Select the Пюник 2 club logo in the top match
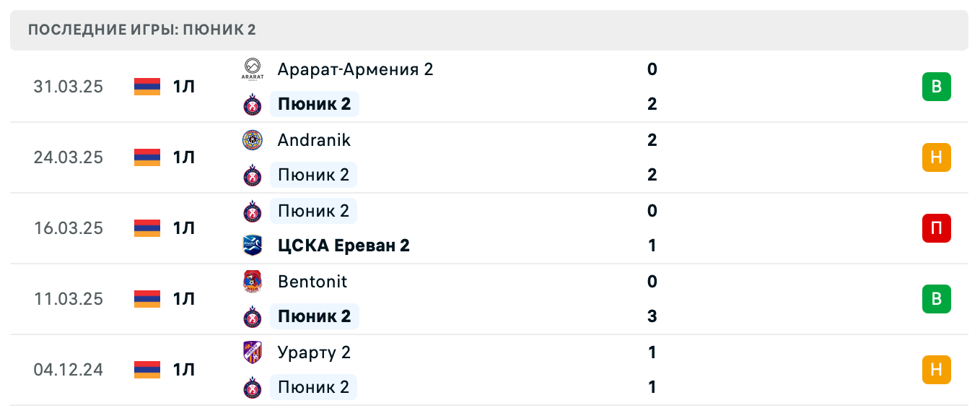Screen dimensions: 980x416 tap(253, 104)
